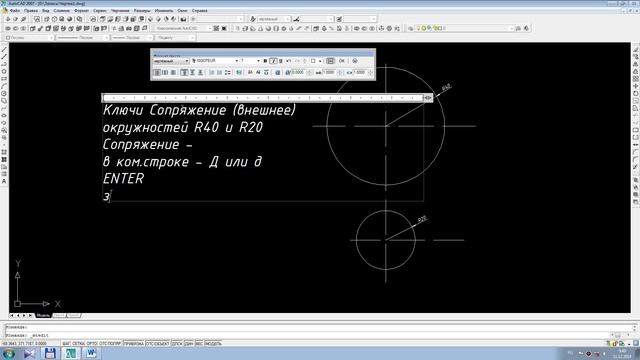Align text to middle
Image resolution: width=640 pixels, height=360 pixels.
click(192, 72)
